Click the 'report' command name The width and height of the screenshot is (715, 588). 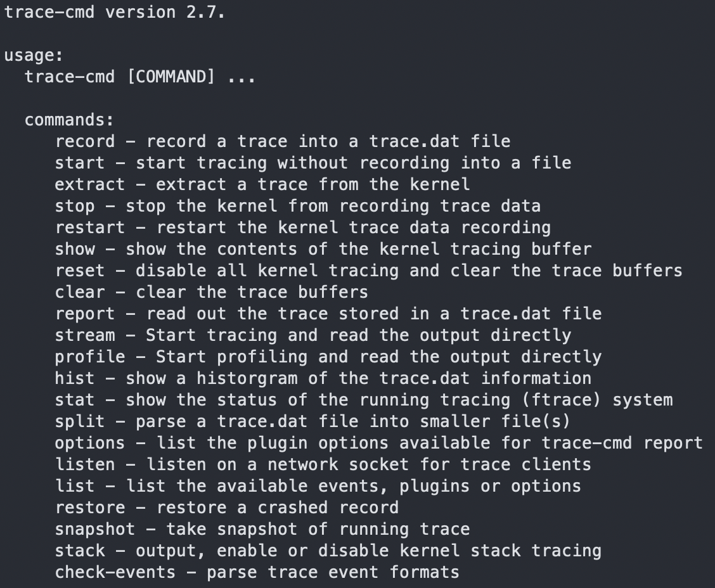coord(85,314)
